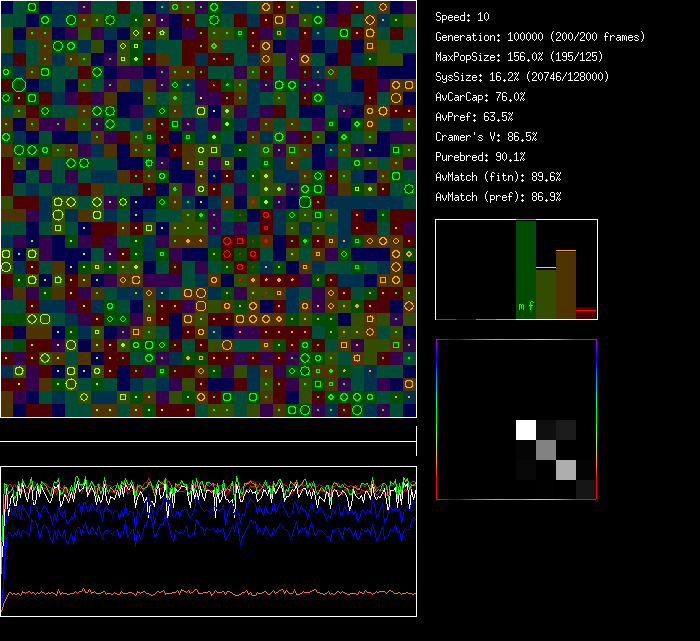Click the short red bar in histogram
The height and width of the screenshot is (641, 700).
[x=586, y=313]
